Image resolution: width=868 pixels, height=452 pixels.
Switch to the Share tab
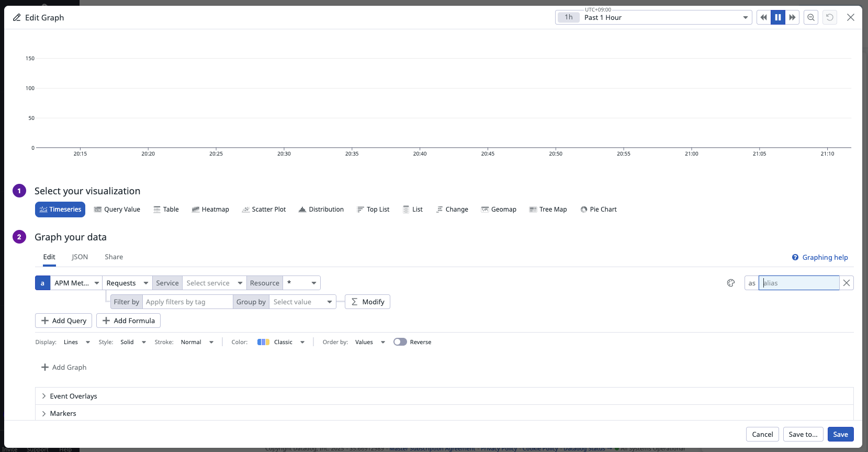114,257
